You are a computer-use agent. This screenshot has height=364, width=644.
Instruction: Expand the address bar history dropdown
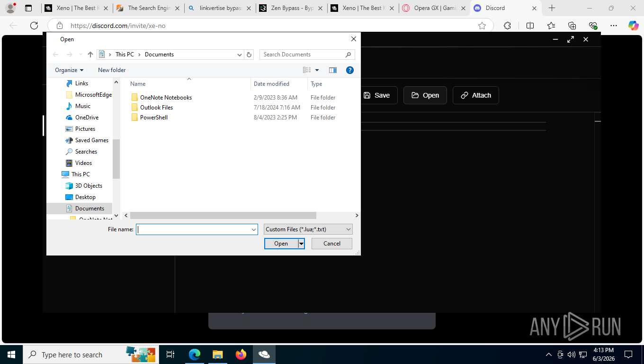(x=240, y=55)
